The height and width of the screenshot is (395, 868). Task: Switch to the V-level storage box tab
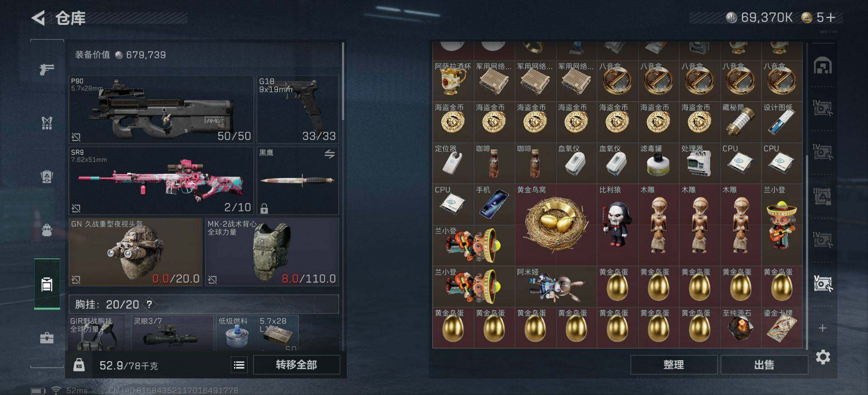[x=823, y=284]
